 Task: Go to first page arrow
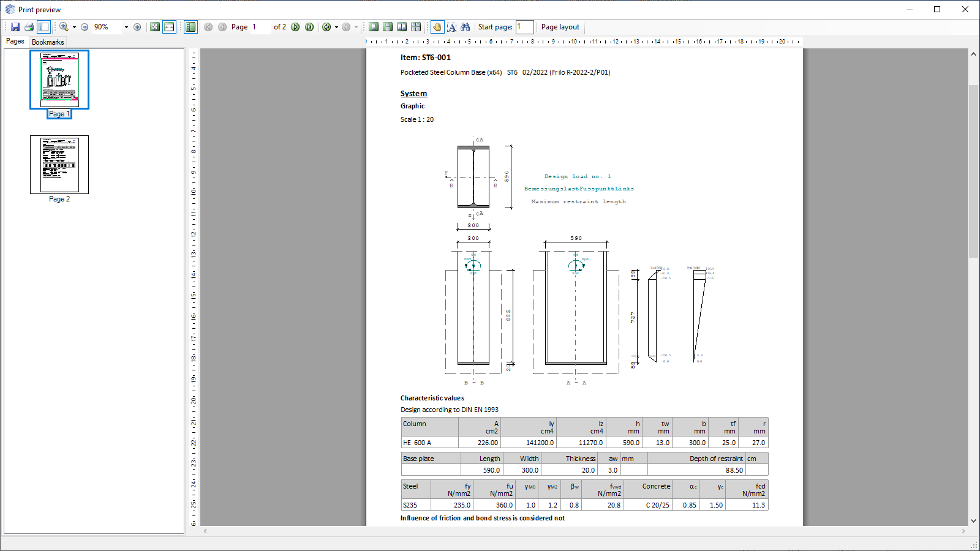tap(208, 27)
